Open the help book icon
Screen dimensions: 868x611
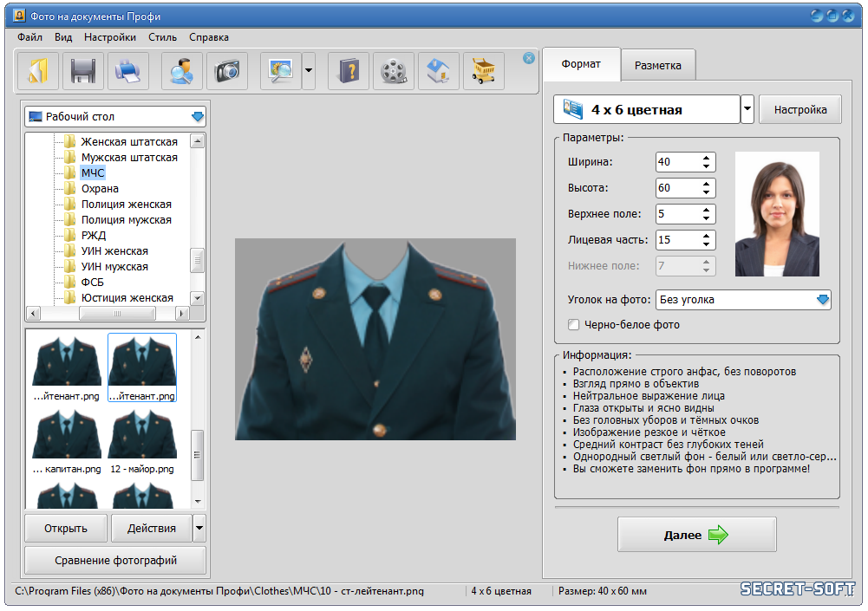349,71
